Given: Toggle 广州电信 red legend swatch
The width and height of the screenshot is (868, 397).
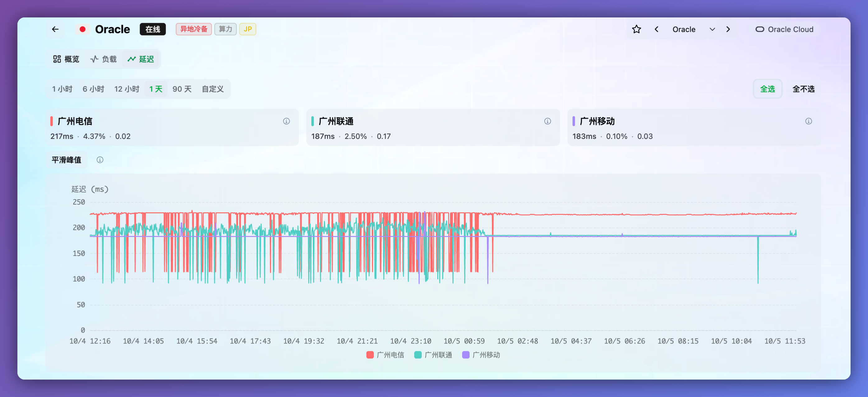Looking at the screenshot, I should click(370, 355).
